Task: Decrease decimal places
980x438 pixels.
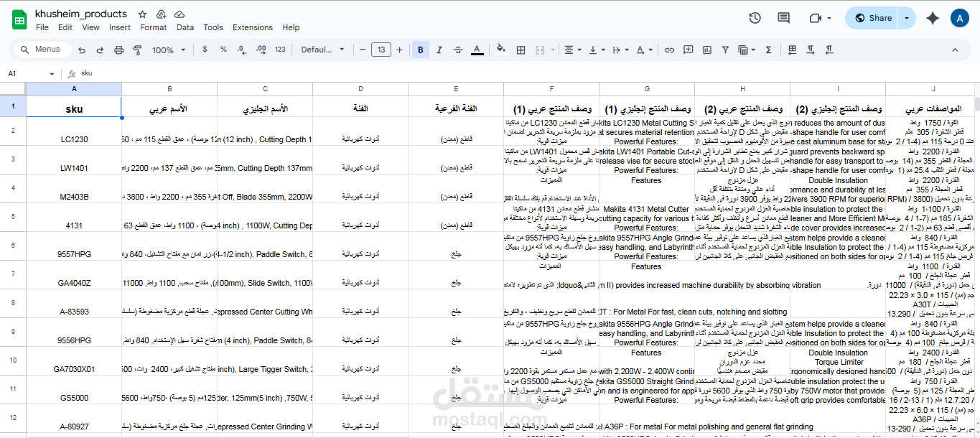Action: pyautogui.click(x=242, y=50)
